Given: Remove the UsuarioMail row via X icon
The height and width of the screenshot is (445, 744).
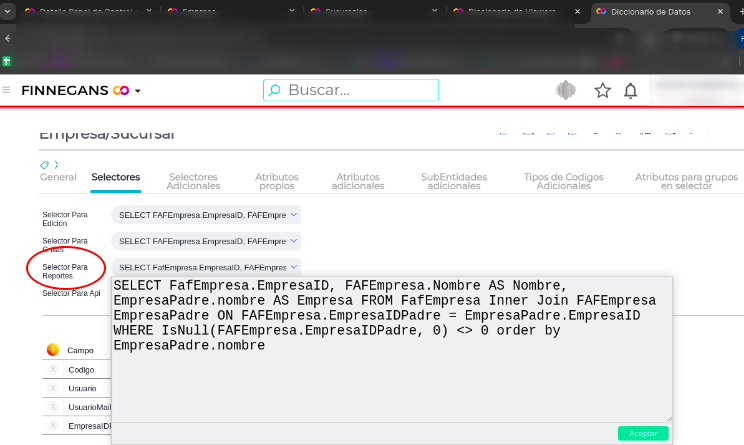Looking at the screenshot, I should click(x=53, y=407).
